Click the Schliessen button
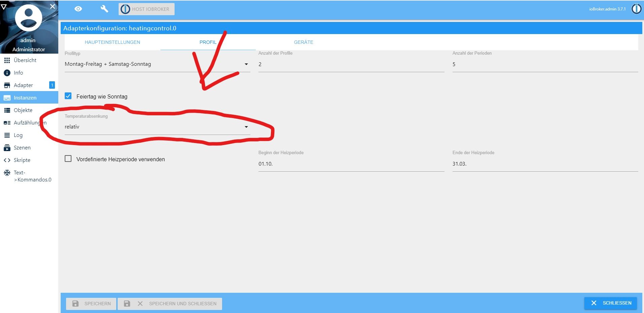The height and width of the screenshot is (313, 644). 610,303
